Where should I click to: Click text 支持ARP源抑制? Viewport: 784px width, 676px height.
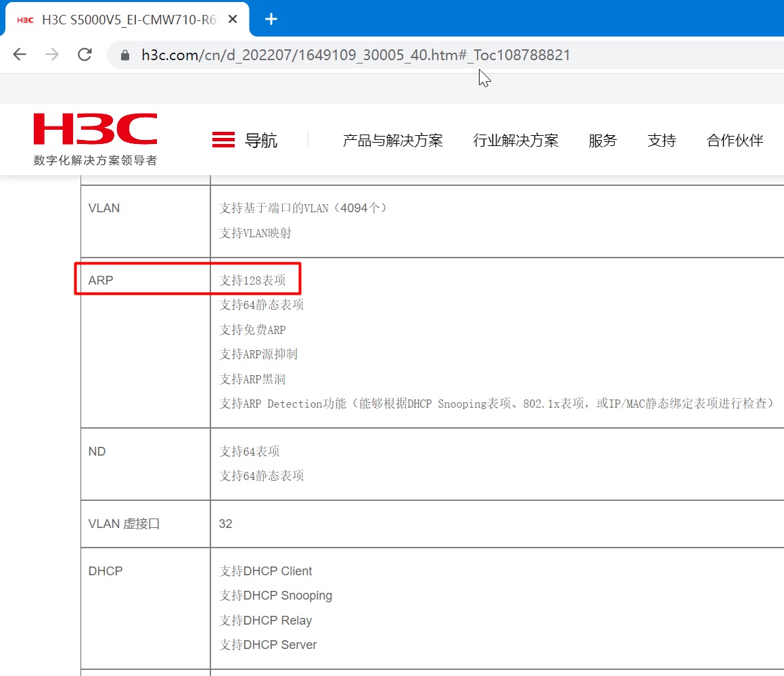coord(258,354)
